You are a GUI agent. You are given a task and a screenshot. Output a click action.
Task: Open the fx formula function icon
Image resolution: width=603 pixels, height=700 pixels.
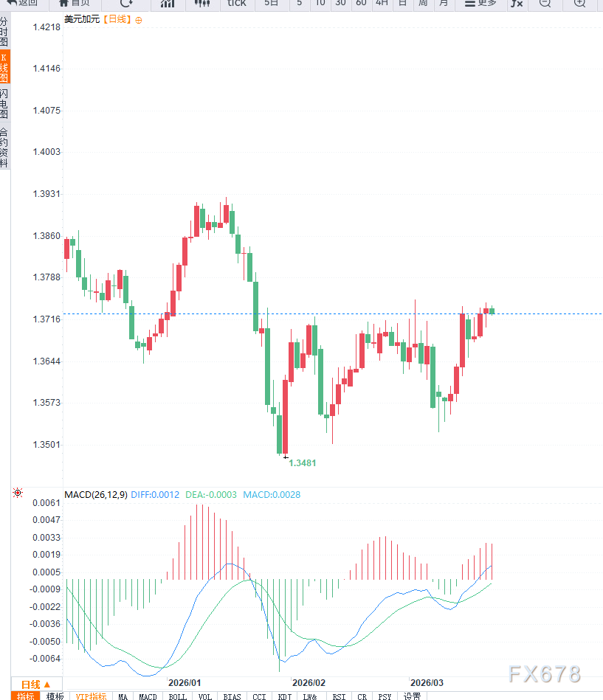(517, 4)
